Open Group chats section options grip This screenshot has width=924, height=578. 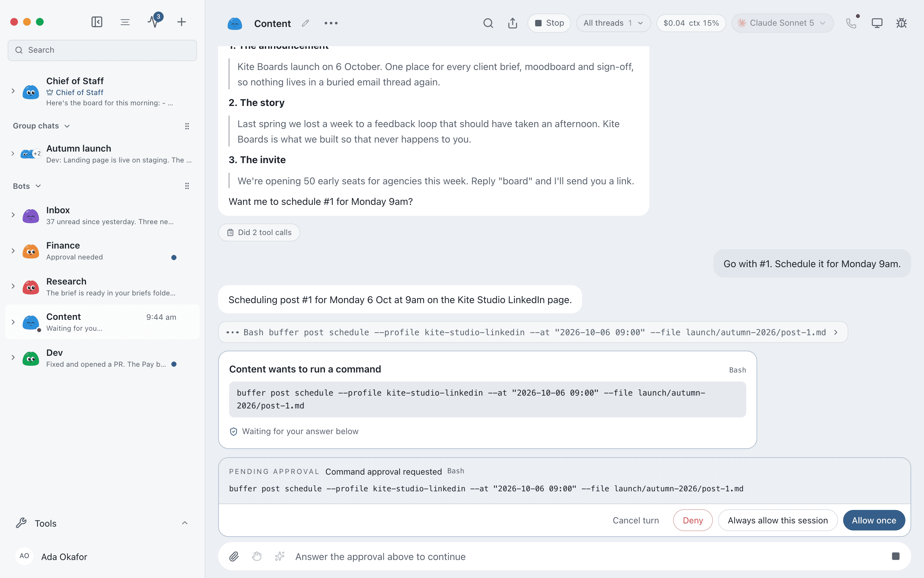187,126
